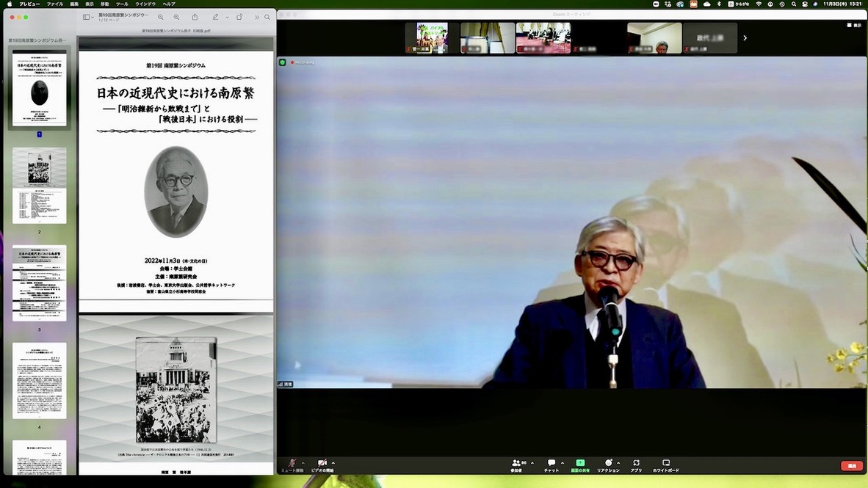Open the ファイル menu in menu bar

click(x=55, y=4)
